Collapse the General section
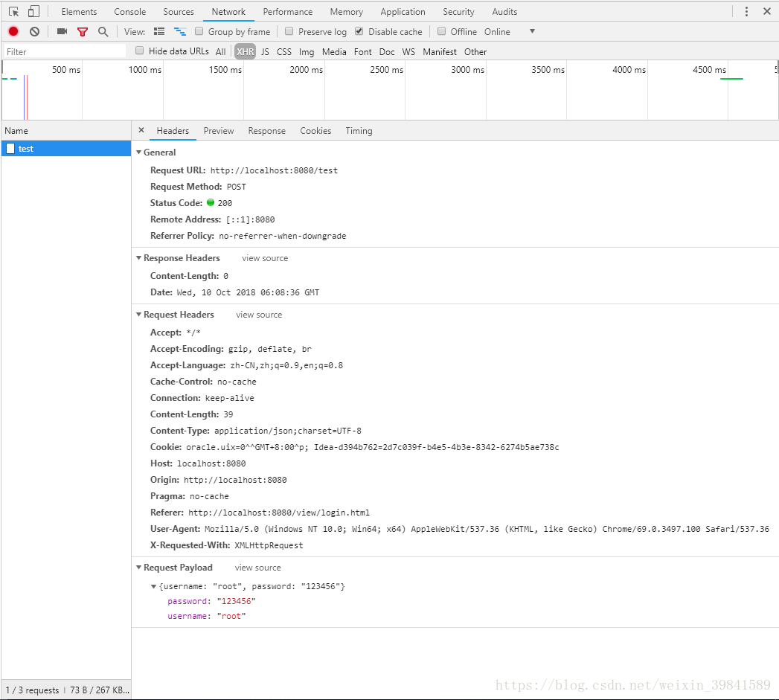 click(x=138, y=152)
